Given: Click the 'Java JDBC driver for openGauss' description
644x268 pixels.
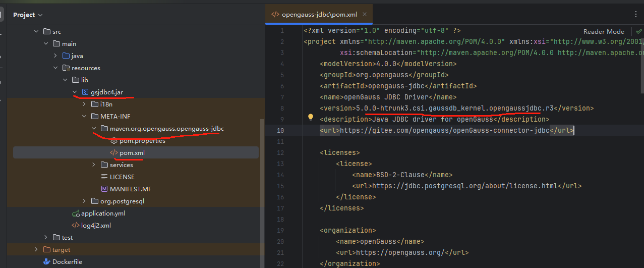Looking at the screenshot, I should (x=432, y=119).
